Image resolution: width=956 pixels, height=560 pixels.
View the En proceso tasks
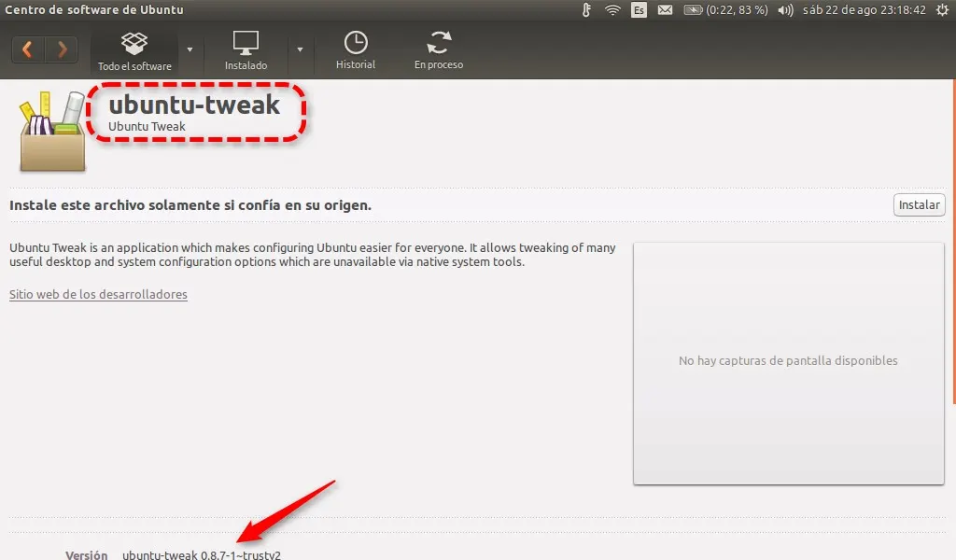438,51
